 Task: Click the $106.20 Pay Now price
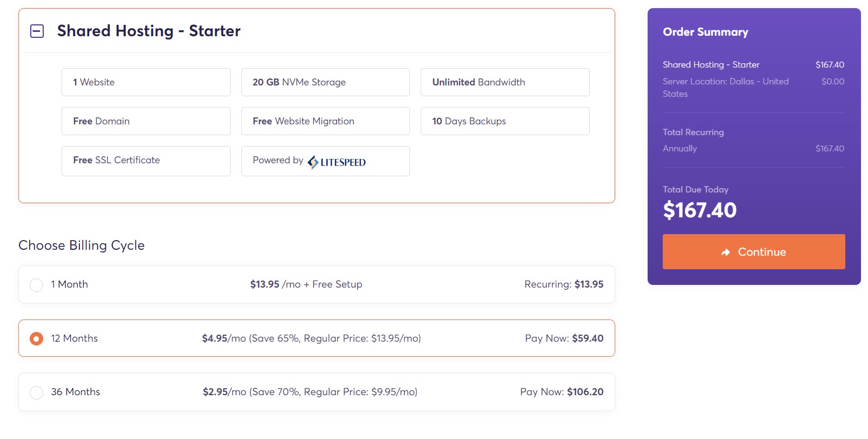point(585,392)
